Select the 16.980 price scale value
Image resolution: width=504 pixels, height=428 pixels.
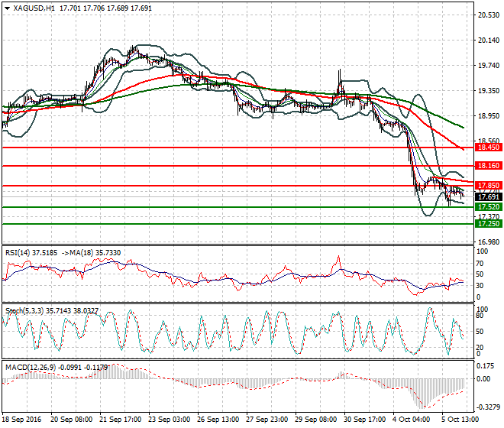[x=489, y=242]
